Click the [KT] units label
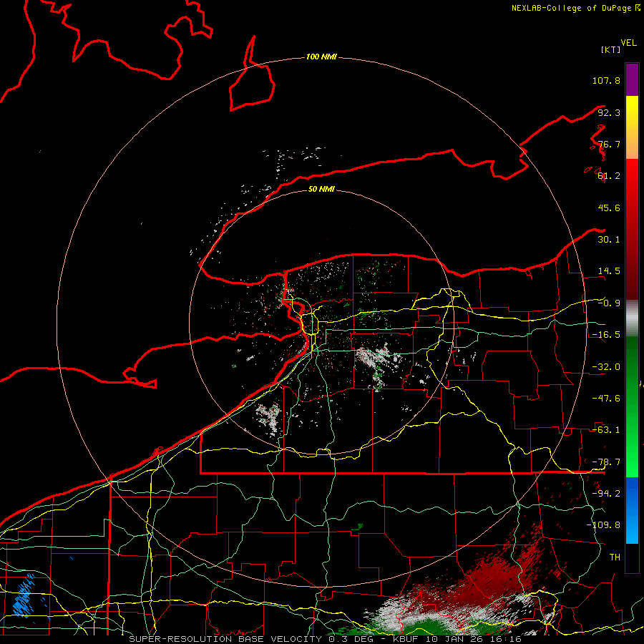The image size is (644, 644). click(x=611, y=49)
